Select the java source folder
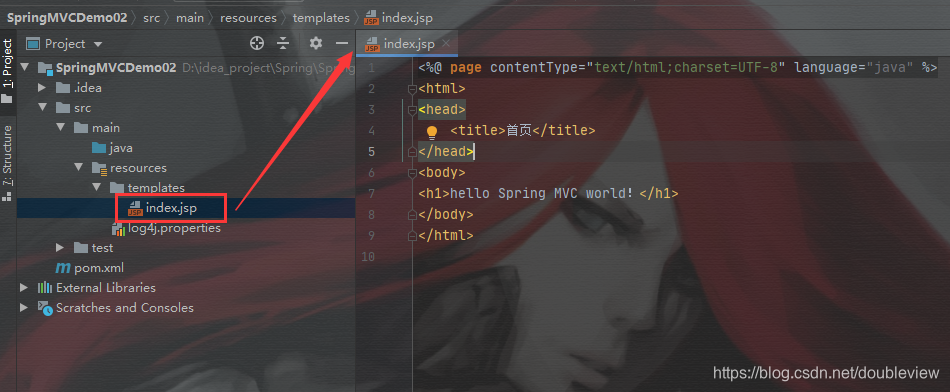Image resolution: width=950 pixels, height=392 pixels. [121, 148]
